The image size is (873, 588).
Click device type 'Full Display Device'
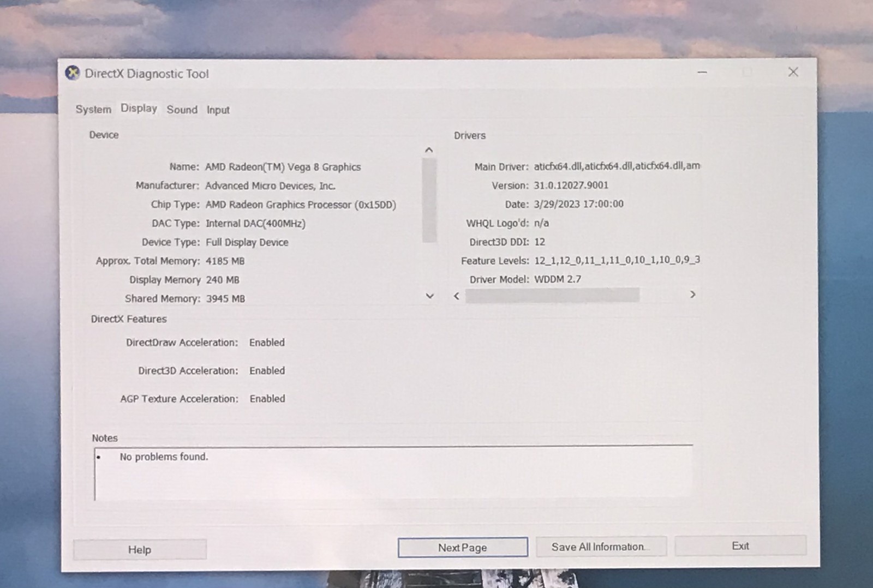click(247, 242)
